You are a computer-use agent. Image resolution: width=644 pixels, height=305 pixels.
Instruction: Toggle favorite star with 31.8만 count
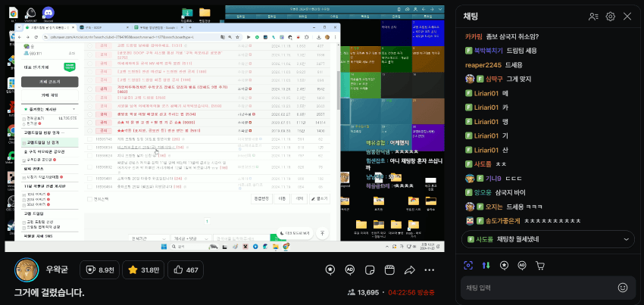click(143, 270)
